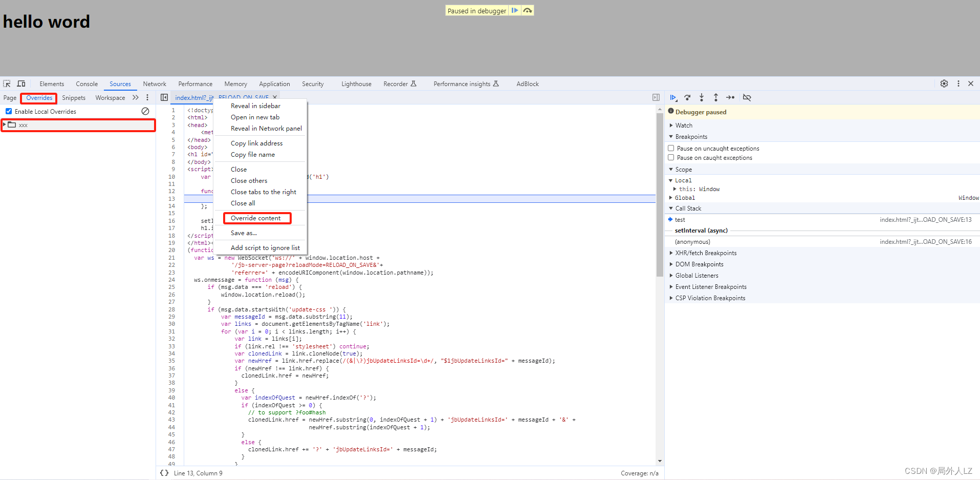The width and height of the screenshot is (980, 480).
Task: Expand the xxx overrides folder
Action: pyautogui.click(x=5, y=124)
